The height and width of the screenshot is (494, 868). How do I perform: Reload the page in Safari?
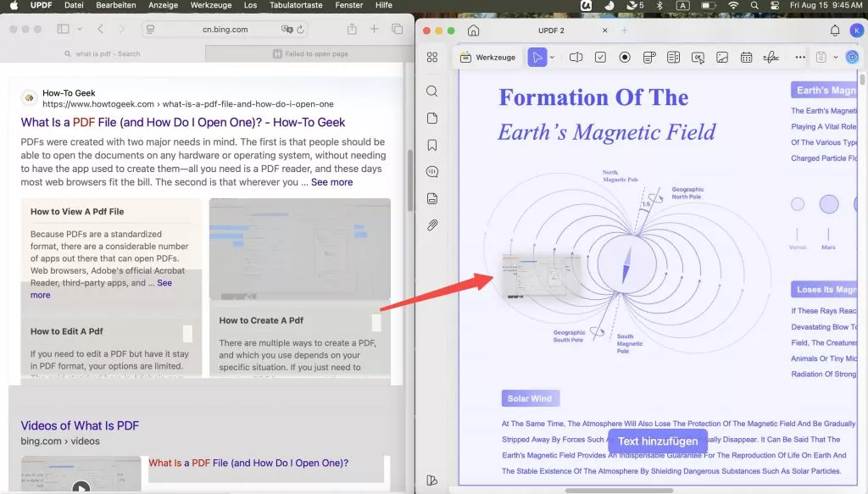(301, 30)
